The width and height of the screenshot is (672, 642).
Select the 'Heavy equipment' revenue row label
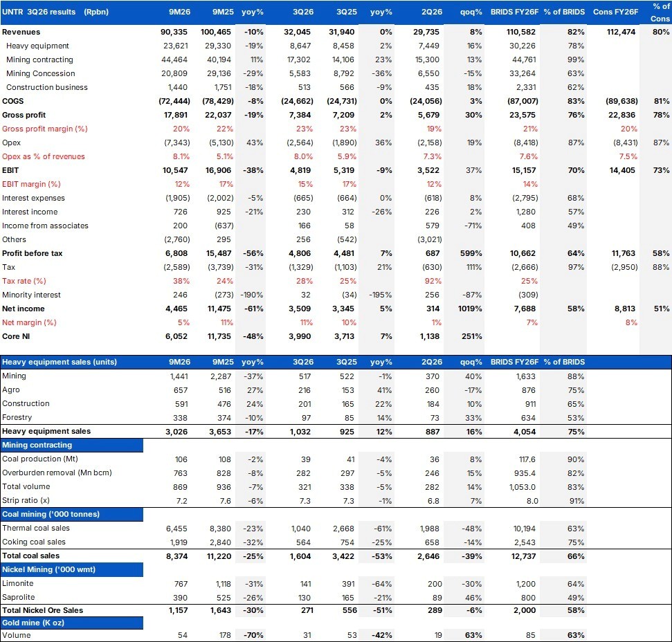point(37,46)
